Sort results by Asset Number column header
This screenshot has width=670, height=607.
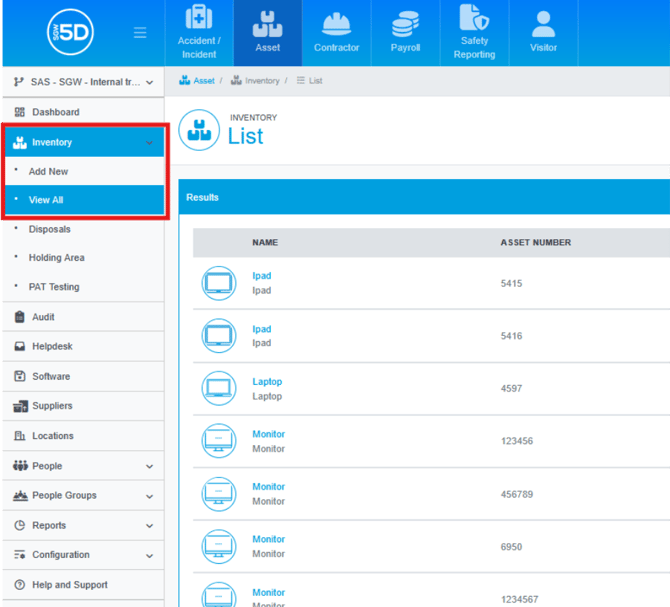(535, 242)
